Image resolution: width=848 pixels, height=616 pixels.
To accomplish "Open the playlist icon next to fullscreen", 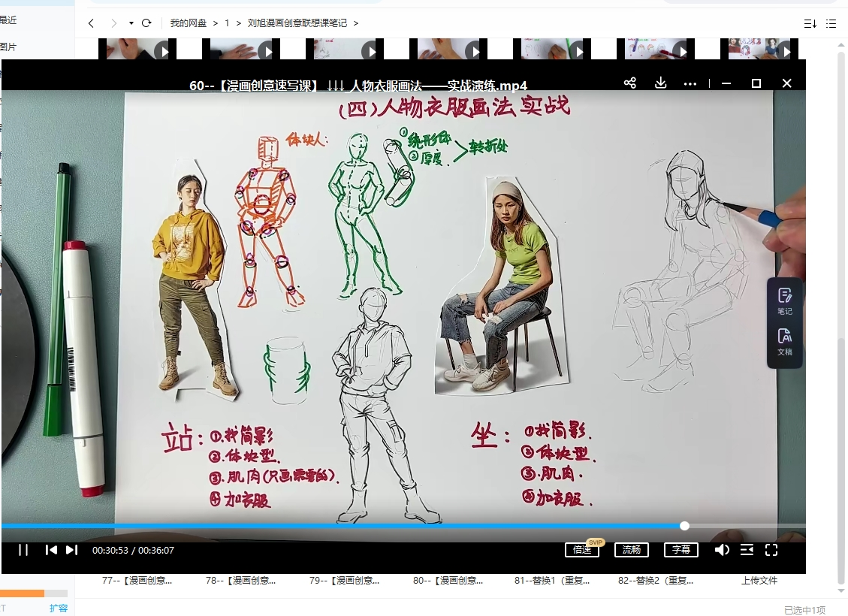I will pyautogui.click(x=747, y=550).
